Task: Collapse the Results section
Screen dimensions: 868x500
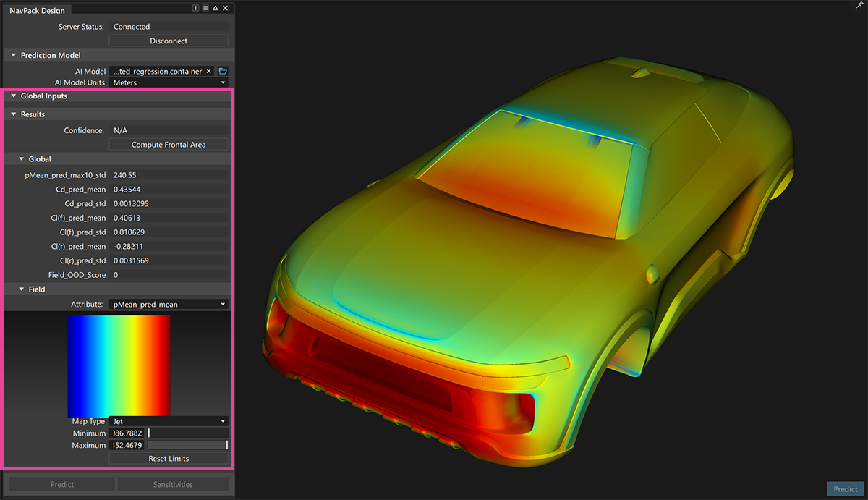Action: [12, 114]
